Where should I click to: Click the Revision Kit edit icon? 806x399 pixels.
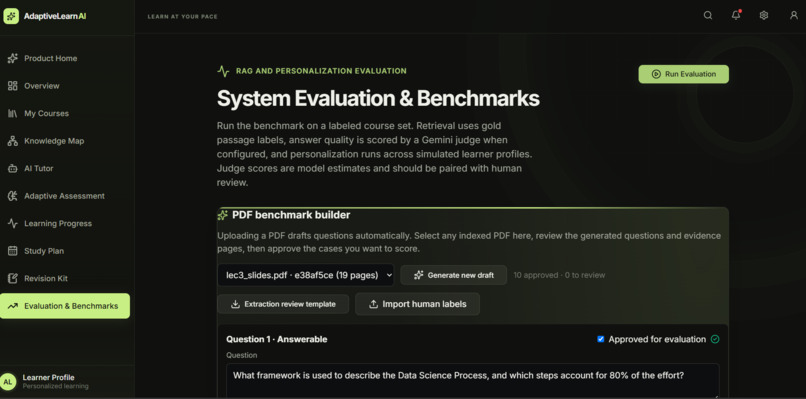12,278
